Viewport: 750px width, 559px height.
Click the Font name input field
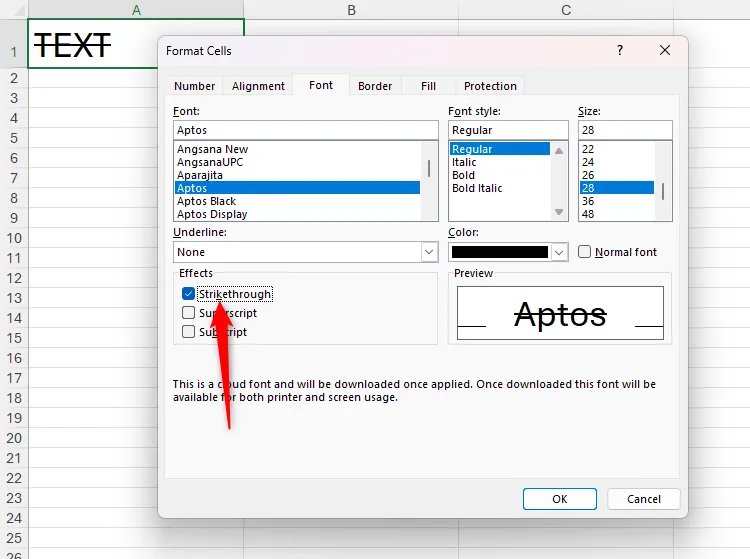tap(305, 130)
